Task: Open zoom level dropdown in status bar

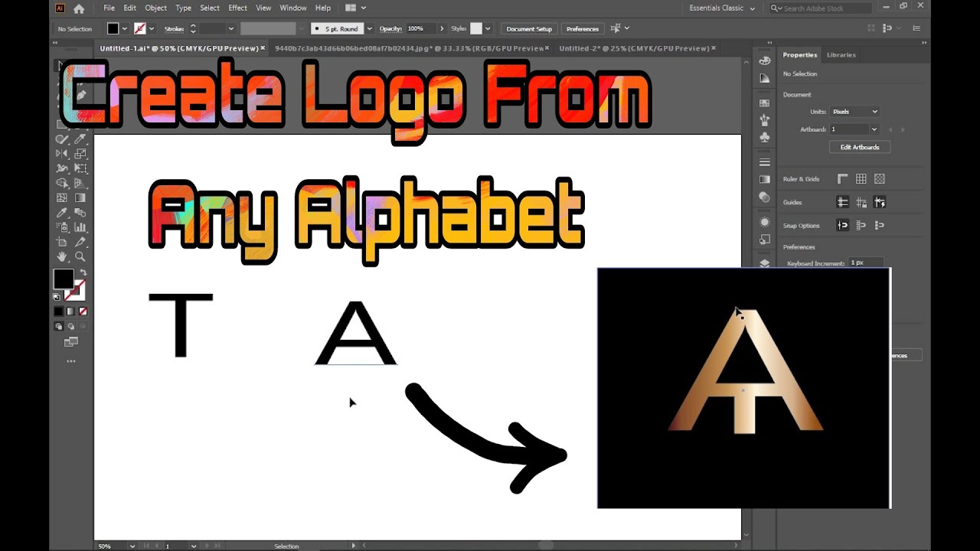Action: 132,546
